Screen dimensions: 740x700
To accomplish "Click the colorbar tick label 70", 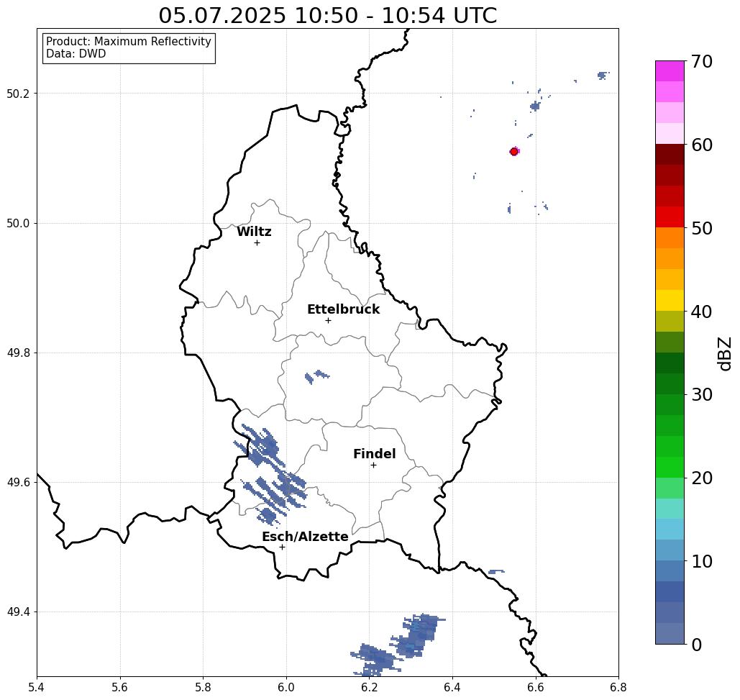I will (701, 61).
